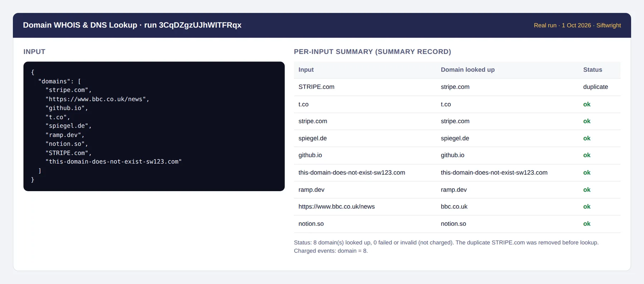
Task: Click the 'Charged events: domain = 8.' footer text
Action: pos(331,251)
